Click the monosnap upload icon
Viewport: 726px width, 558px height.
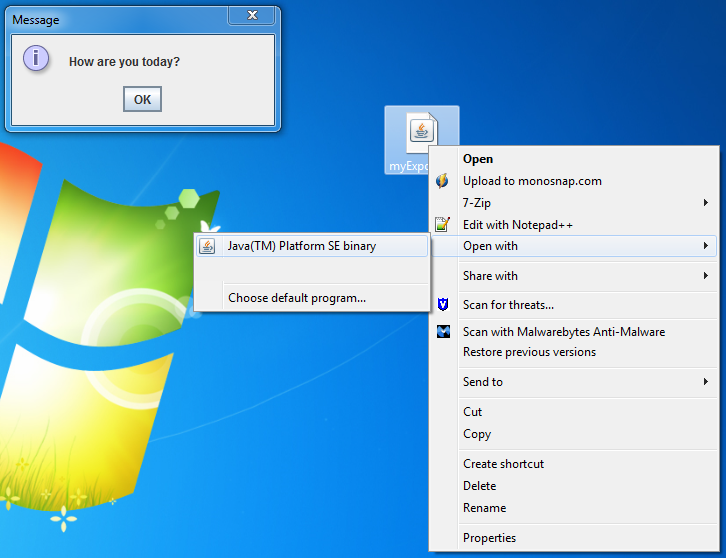(x=443, y=181)
